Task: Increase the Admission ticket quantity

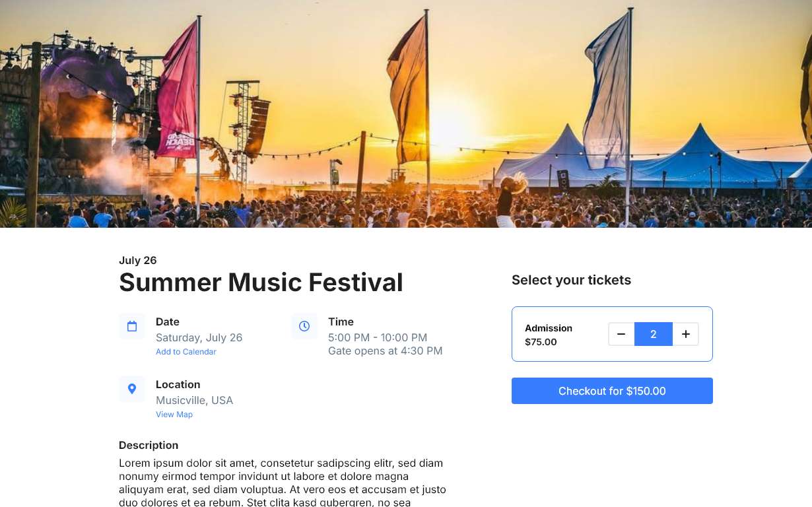Action: coord(686,334)
